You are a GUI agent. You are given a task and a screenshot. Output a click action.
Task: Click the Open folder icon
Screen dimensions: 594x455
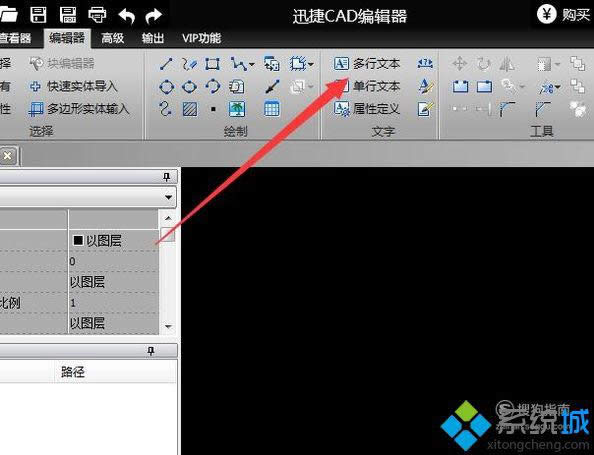[x=8, y=15]
